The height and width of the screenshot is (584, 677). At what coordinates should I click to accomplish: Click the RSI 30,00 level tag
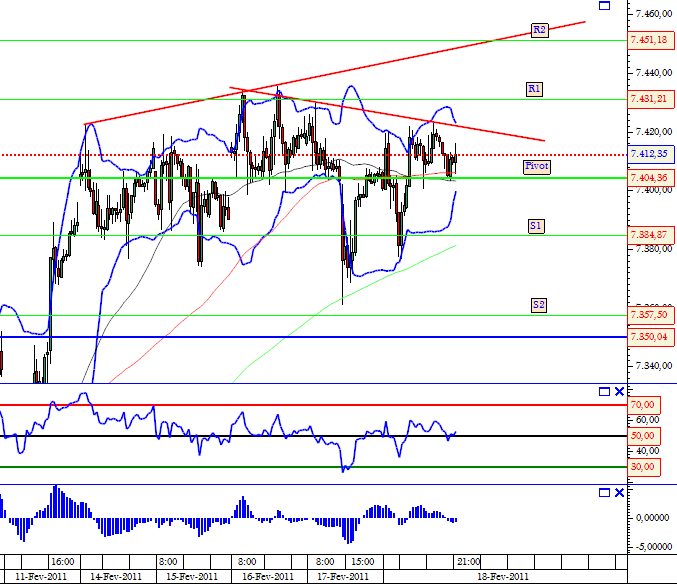click(644, 467)
